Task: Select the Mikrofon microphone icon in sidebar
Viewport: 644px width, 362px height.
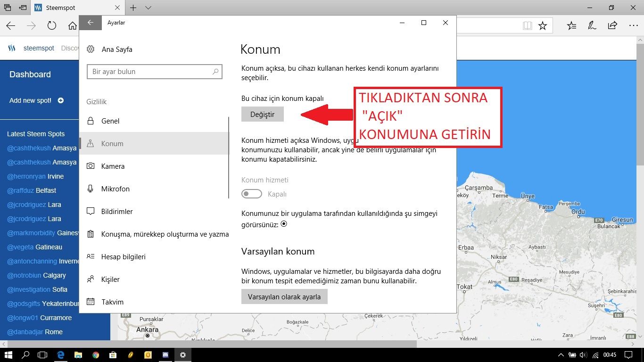Action: (x=91, y=189)
